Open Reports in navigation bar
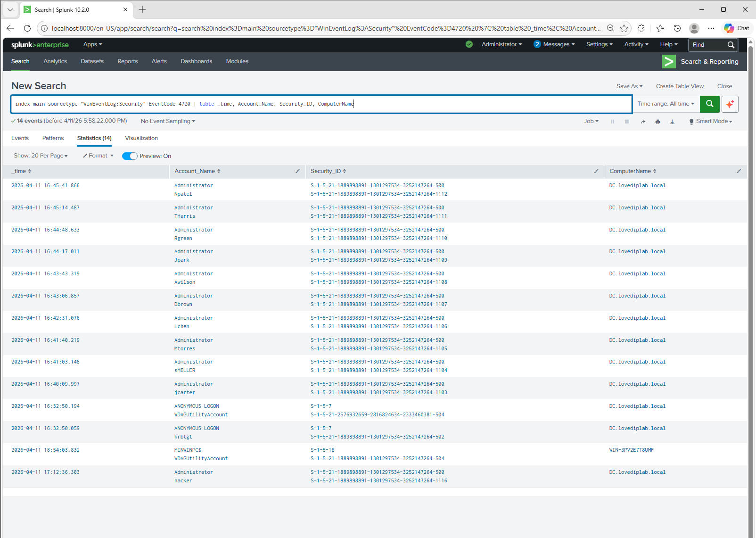Screen dimensions: 756x538 128,61
